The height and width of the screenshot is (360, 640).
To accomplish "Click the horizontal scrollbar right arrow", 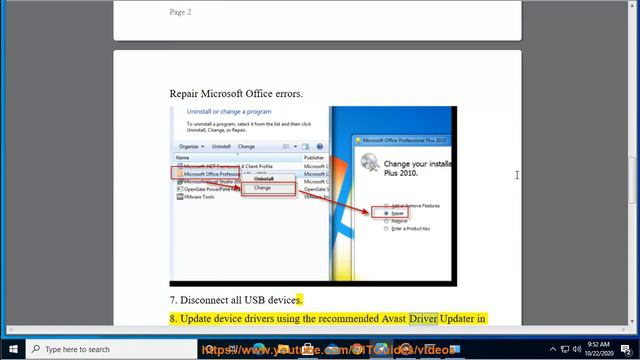I will click(624, 329).
